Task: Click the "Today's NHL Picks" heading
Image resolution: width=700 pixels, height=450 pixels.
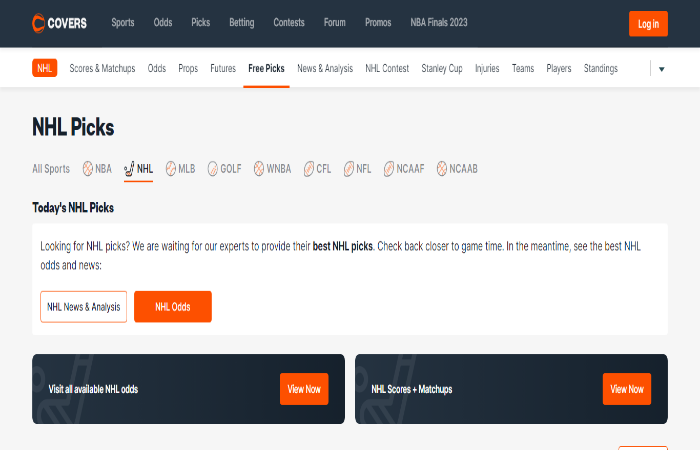Action: [73, 208]
